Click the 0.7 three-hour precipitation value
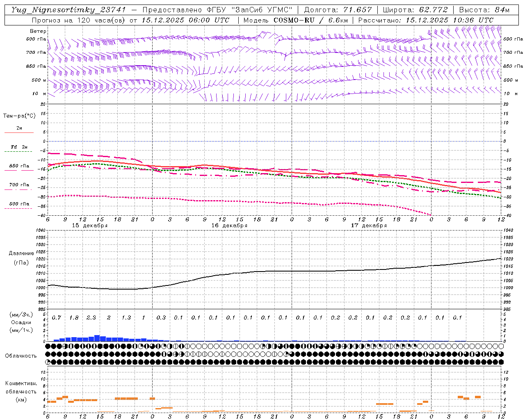This screenshot has width=525, height=420. 56,318
